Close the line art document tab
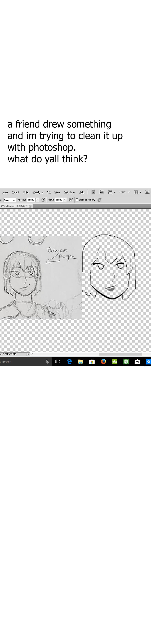The image size is (151, 644). point(30,206)
